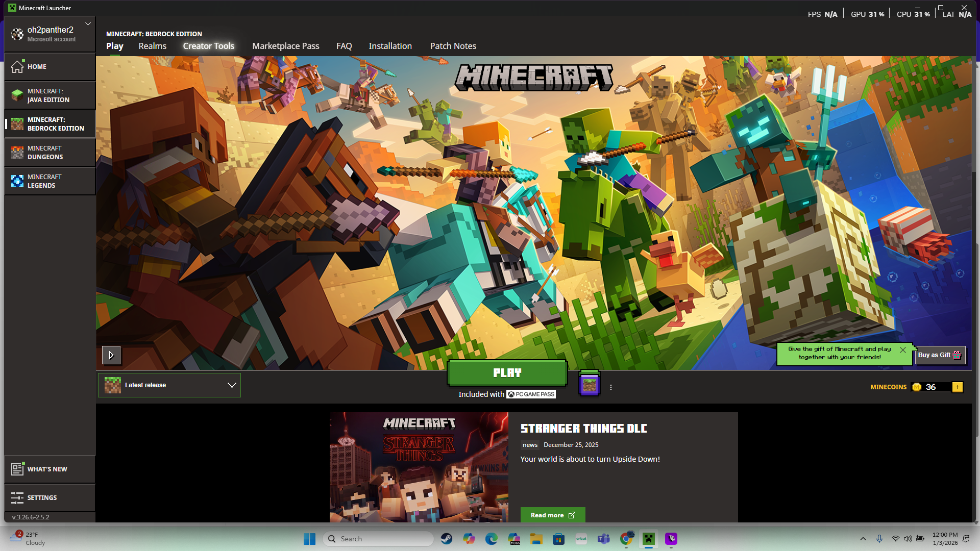The height and width of the screenshot is (551, 980).
Task: Click the purple Minecraft Preview block icon
Action: [x=590, y=385]
